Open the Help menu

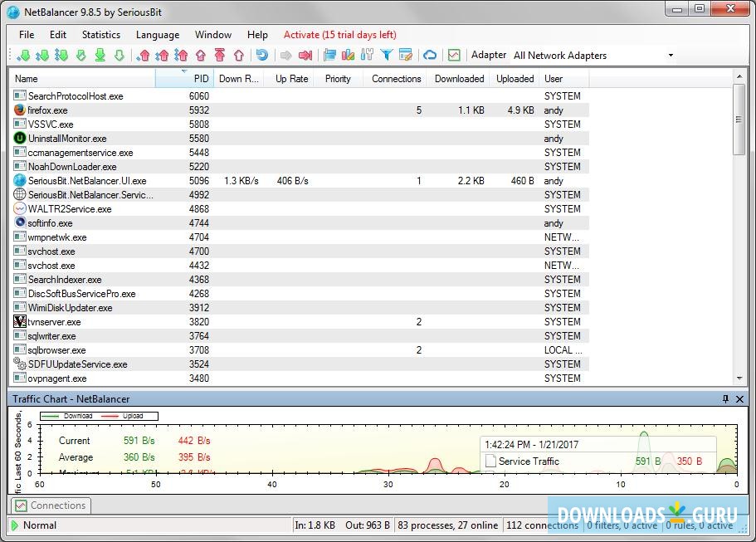coord(257,35)
